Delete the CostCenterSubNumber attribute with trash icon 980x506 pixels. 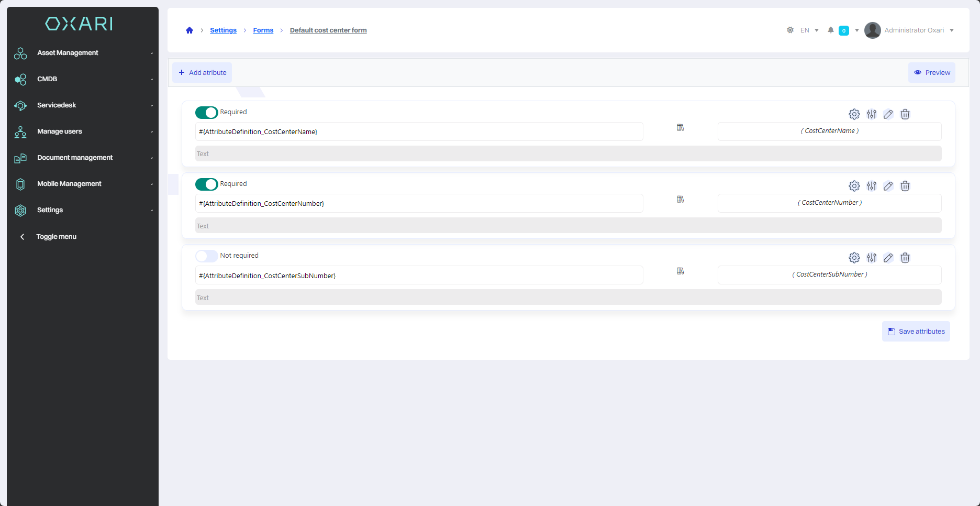(905, 258)
